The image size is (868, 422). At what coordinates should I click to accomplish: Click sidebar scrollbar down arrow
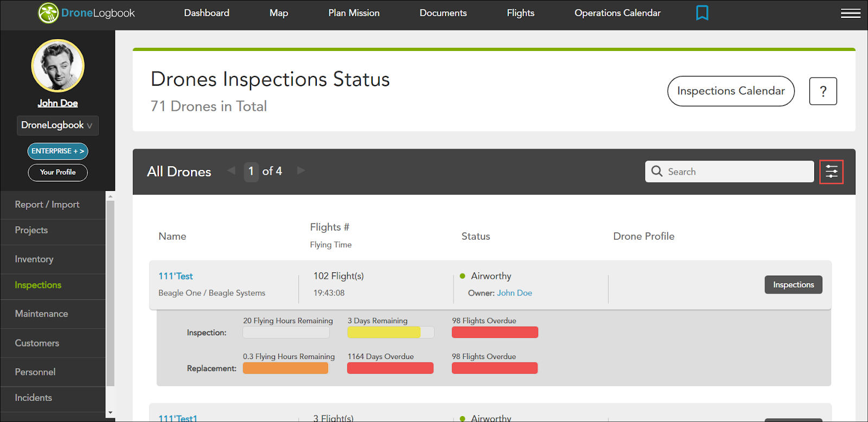[x=111, y=413]
